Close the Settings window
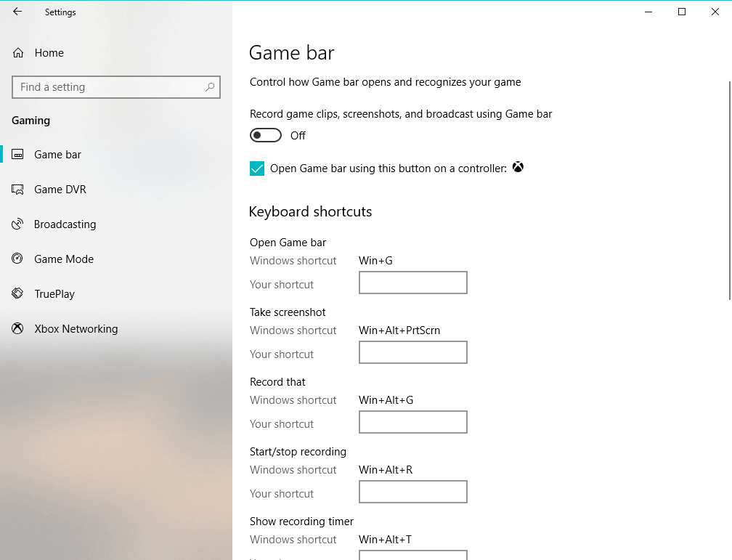Screen dimensions: 732x560 tap(715, 12)
